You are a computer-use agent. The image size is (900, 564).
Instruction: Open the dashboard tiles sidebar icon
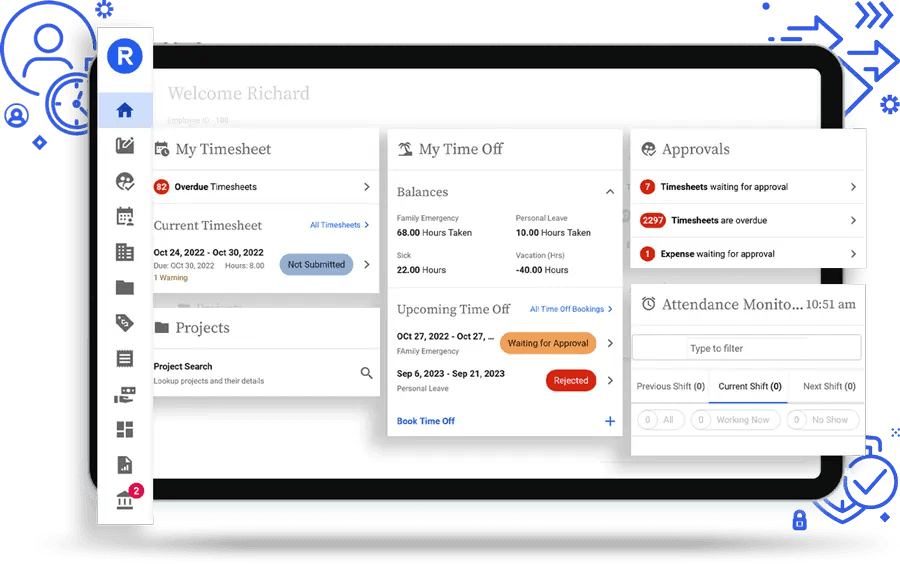[125, 430]
